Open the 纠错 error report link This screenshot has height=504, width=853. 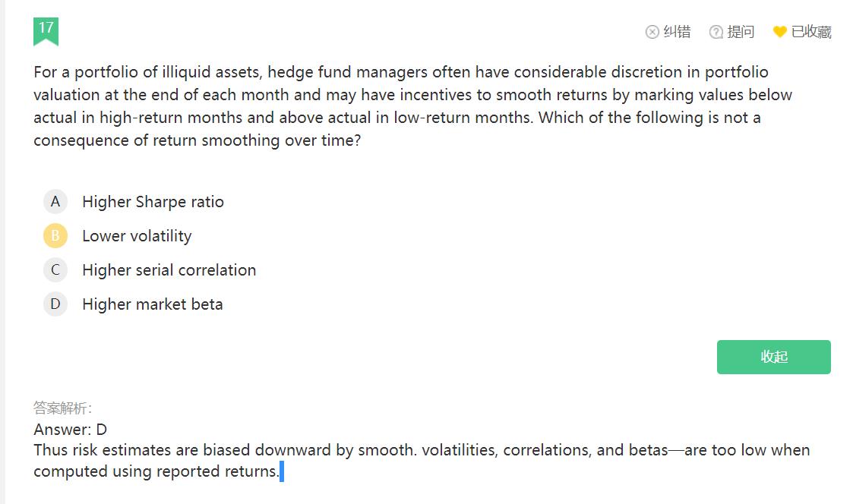pos(677,32)
